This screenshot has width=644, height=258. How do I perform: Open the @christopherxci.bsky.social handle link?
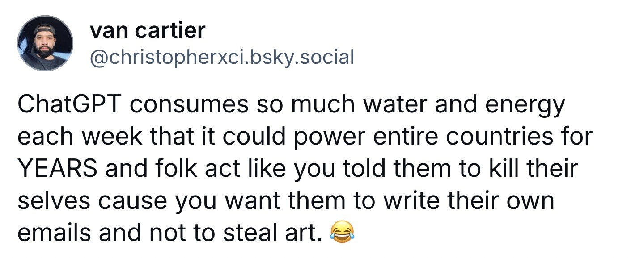pyautogui.click(x=222, y=57)
